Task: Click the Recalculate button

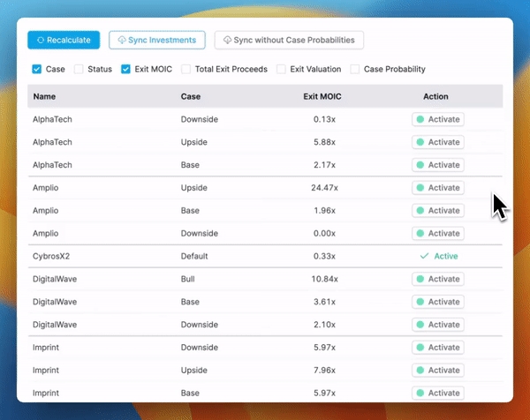Action: pos(64,41)
